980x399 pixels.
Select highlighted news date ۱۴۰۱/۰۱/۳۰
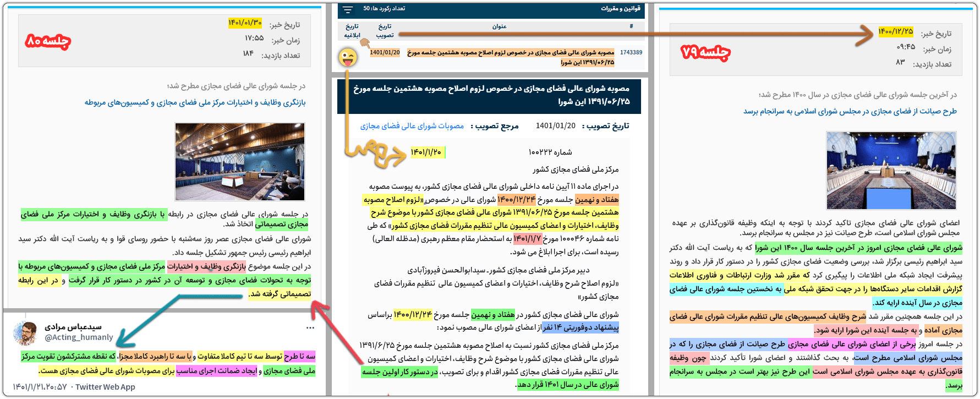coord(245,23)
